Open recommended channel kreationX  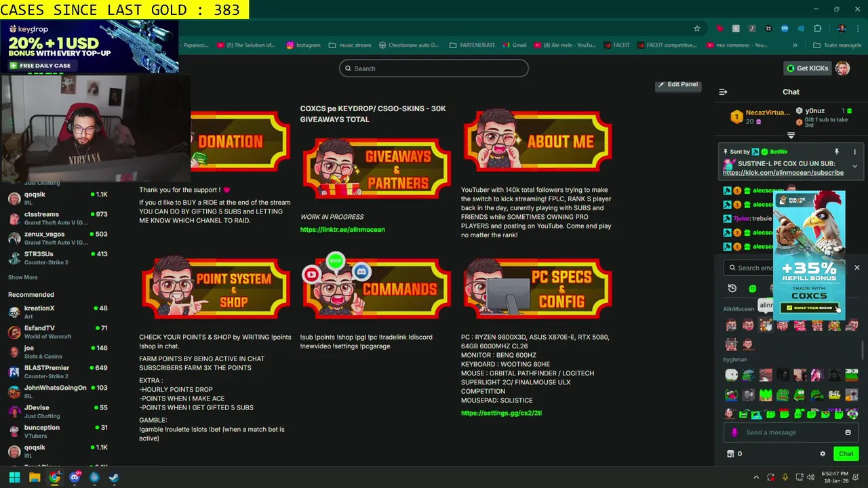[x=58, y=312]
